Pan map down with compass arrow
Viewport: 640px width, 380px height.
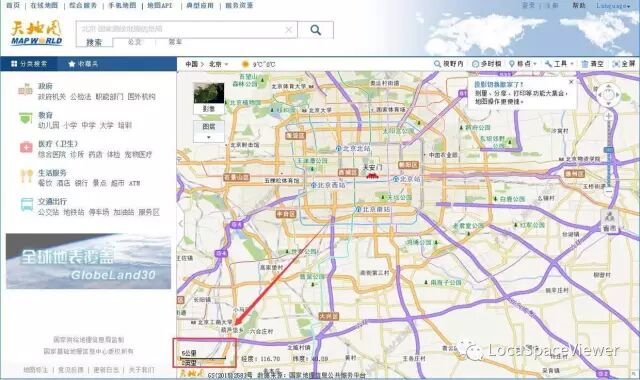[608, 104]
